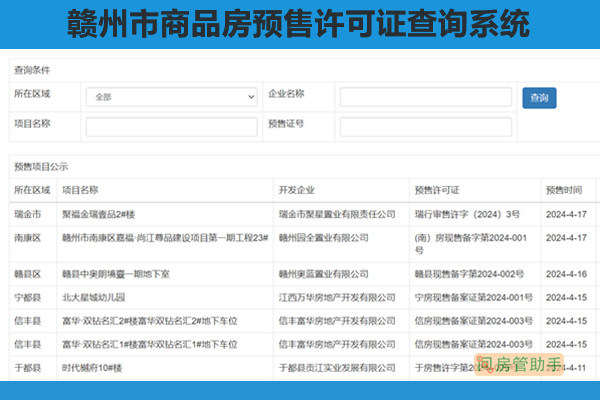Screen dimensions: 600x400
Task: Select the 宁都县 region cell
Action: coord(28,297)
